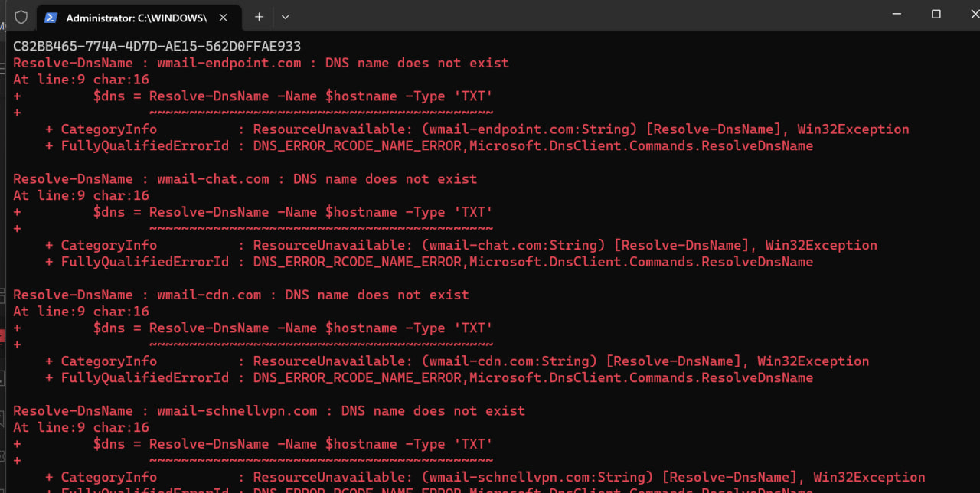Expand the new tab profile dropdown

(x=285, y=17)
